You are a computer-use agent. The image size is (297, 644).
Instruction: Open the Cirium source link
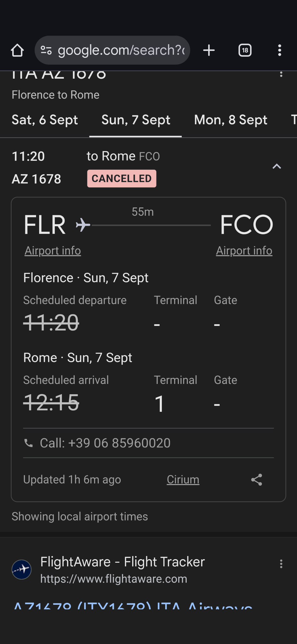tap(183, 479)
